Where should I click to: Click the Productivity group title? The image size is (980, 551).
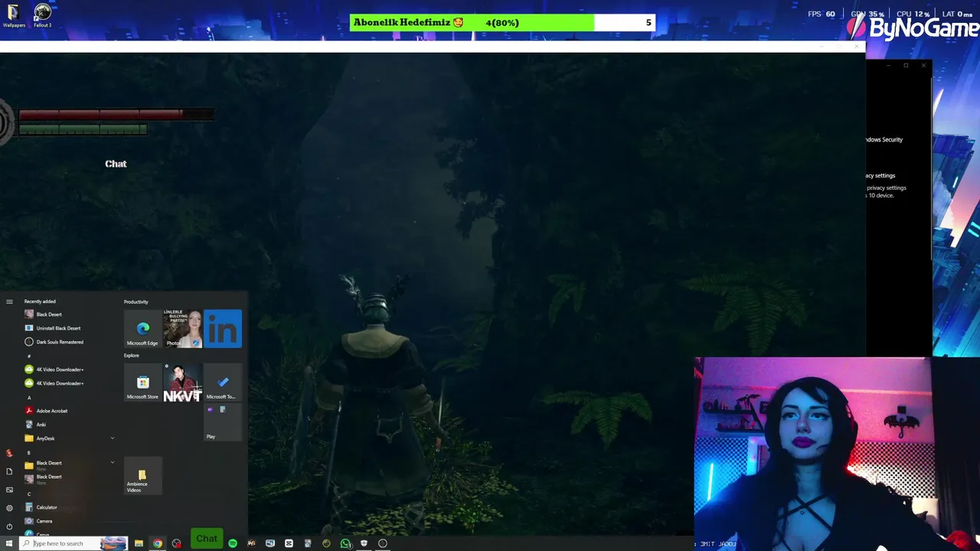136,302
